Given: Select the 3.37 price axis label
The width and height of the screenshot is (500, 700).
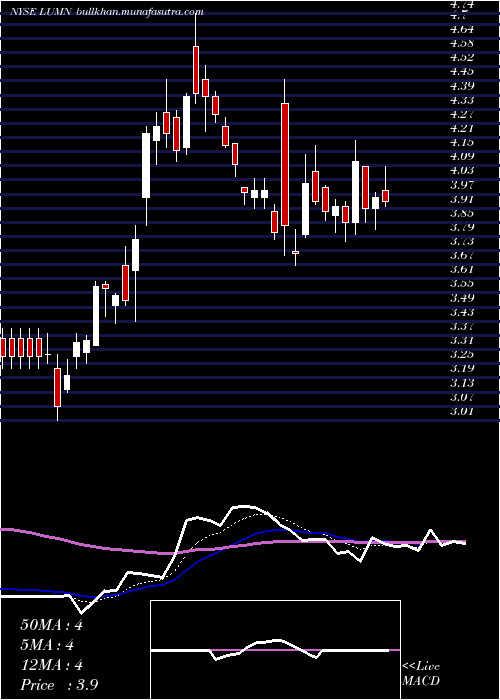Looking at the screenshot, I should coord(462,327).
